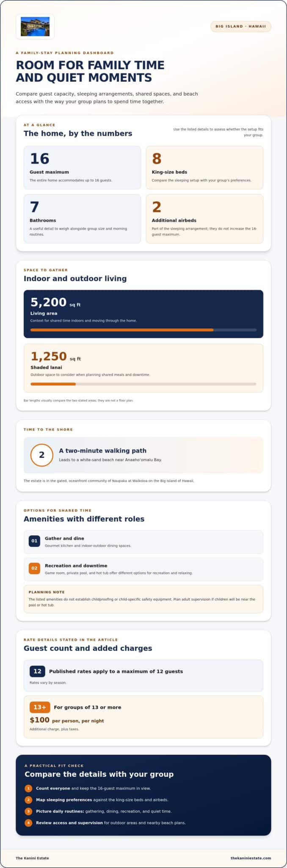Click step 2 Map sleeping preferences bullet
This screenshot has height=868, width=287.
[x=28, y=800]
